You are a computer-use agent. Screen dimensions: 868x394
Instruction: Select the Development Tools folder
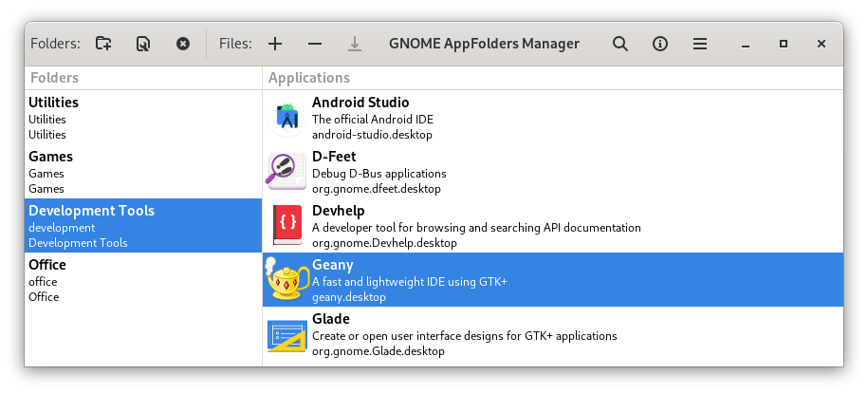pyautogui.click(x=143, y=226)
